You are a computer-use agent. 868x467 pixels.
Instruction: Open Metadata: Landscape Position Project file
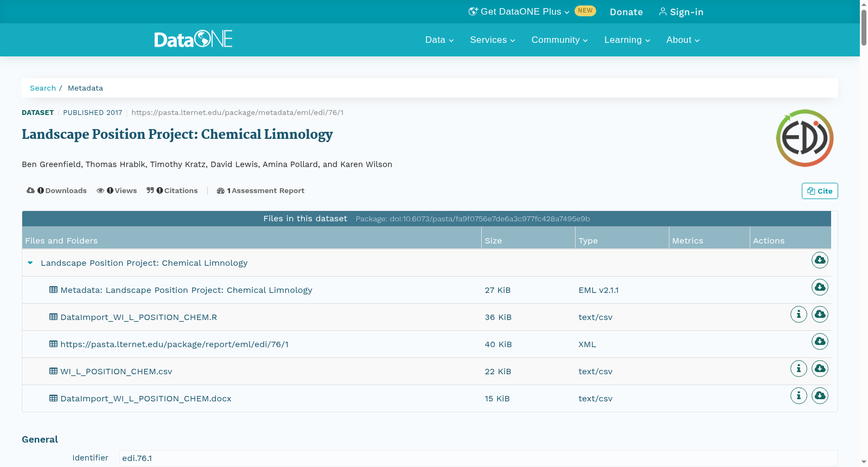tap(186, 290)
